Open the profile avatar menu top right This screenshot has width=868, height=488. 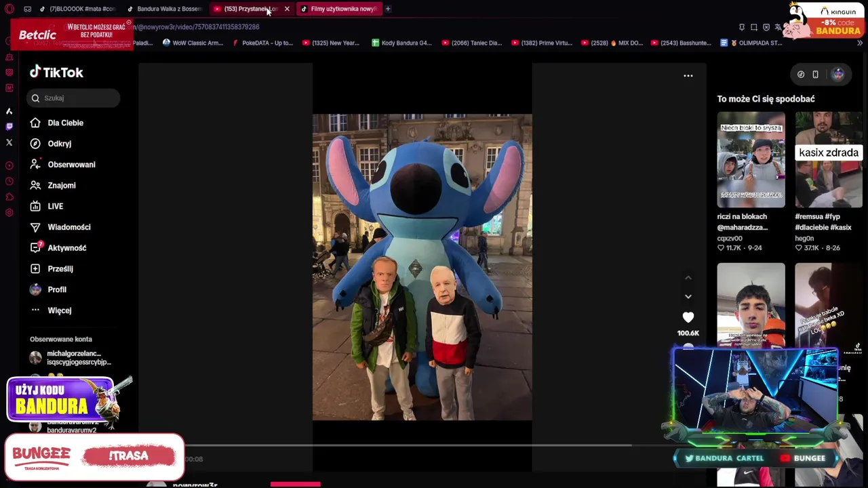[x=838, y=75]
